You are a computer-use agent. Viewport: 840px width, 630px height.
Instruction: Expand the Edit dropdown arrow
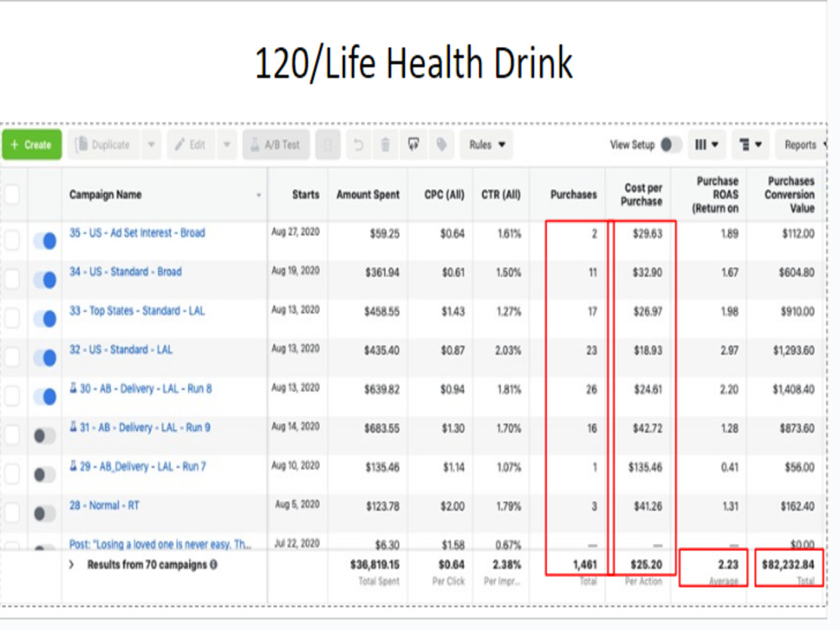coord(228,144)
